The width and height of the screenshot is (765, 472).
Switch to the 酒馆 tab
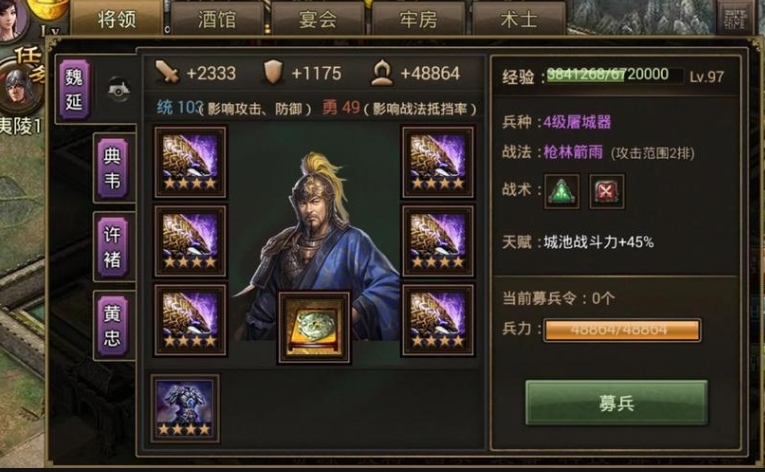[x=217, y=20]
